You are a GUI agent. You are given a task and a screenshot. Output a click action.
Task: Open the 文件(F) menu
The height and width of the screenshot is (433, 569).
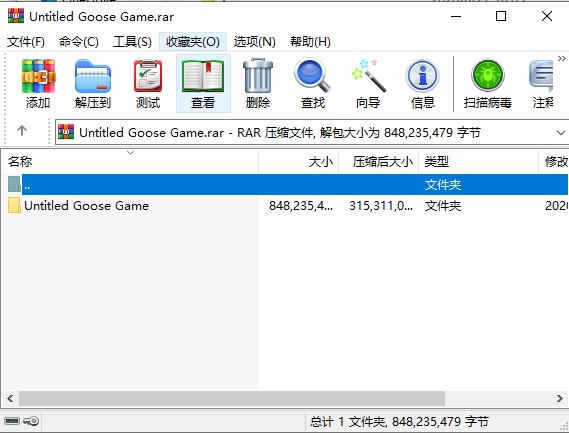pyautogui.click(x=26, y=42)
